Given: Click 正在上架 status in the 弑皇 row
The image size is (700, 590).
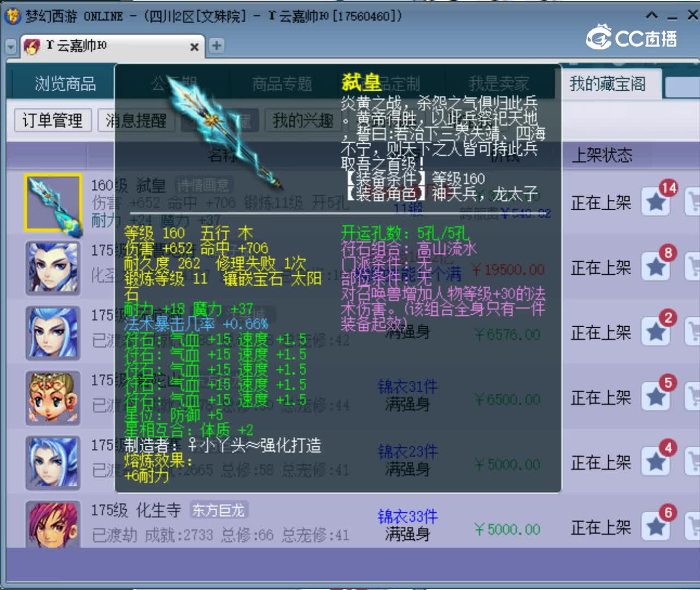Looking at the screenshot, I should [601, 203].
